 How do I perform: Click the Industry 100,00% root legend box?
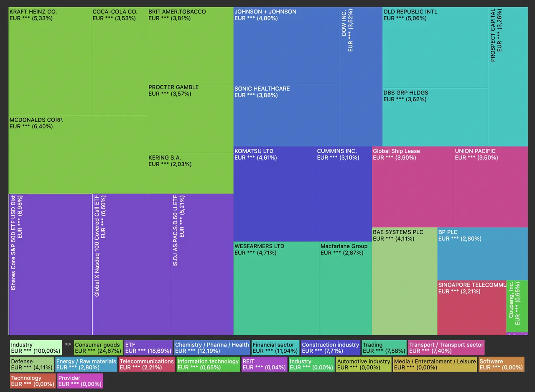(x=36, y=348)
